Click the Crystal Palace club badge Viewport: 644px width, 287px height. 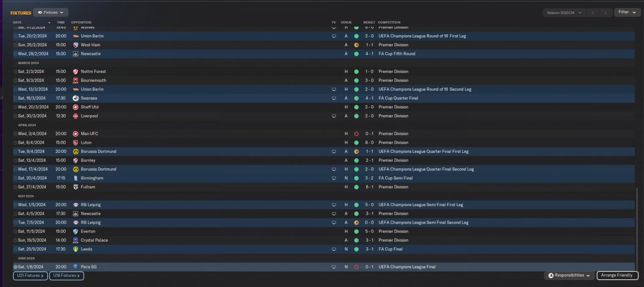click(75, 240)
